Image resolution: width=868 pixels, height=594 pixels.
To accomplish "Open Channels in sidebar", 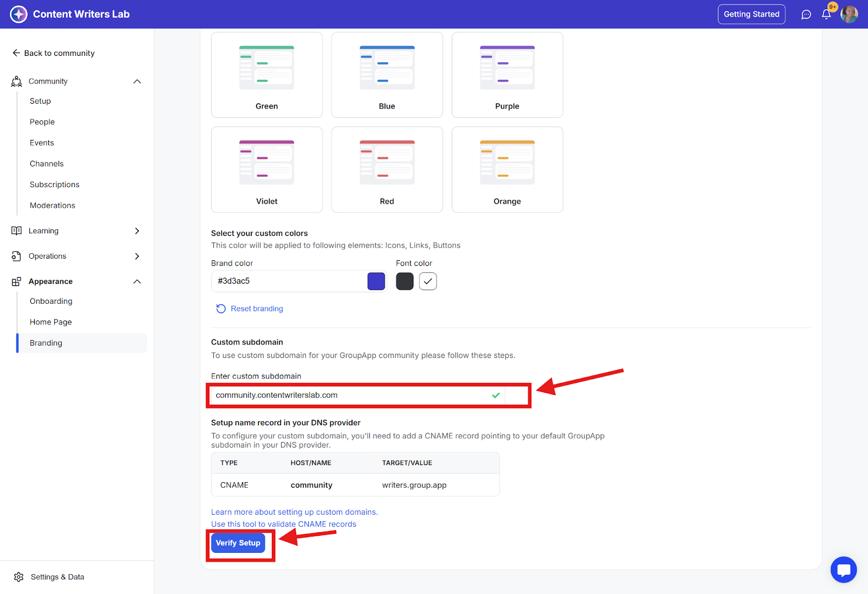I will pos(47,164).
